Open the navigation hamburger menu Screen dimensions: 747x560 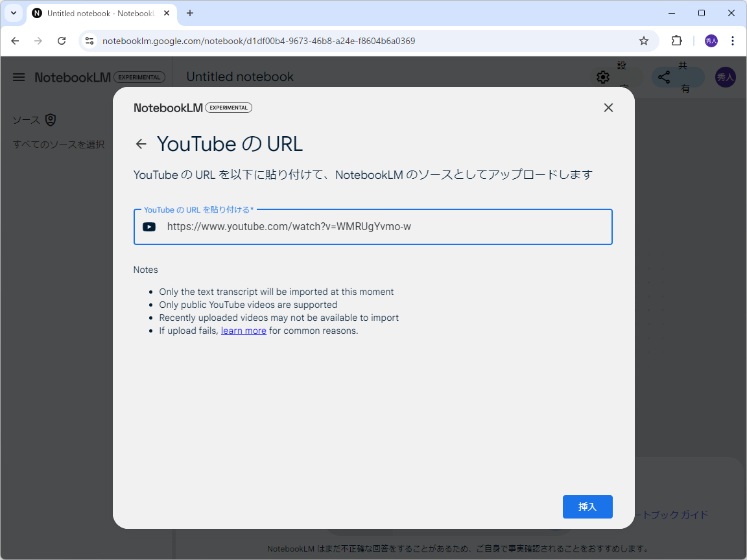[x=19, y=77]
